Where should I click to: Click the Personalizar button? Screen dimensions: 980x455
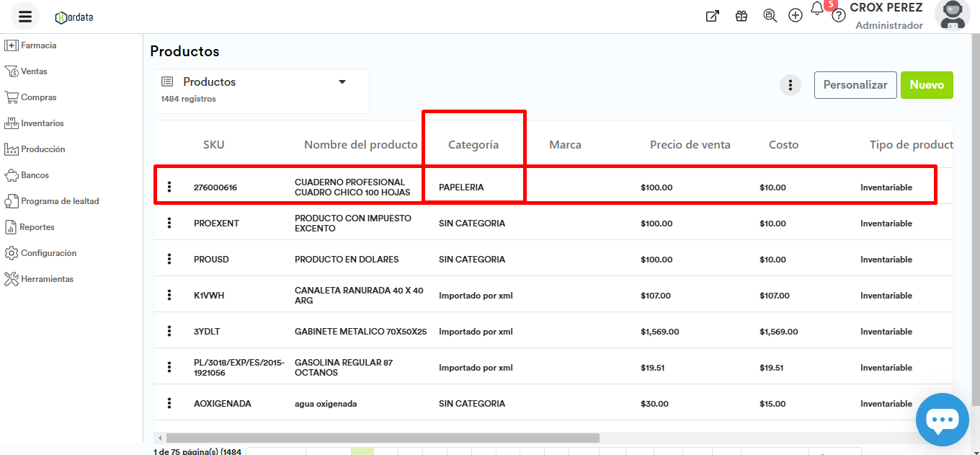point(855,85)
